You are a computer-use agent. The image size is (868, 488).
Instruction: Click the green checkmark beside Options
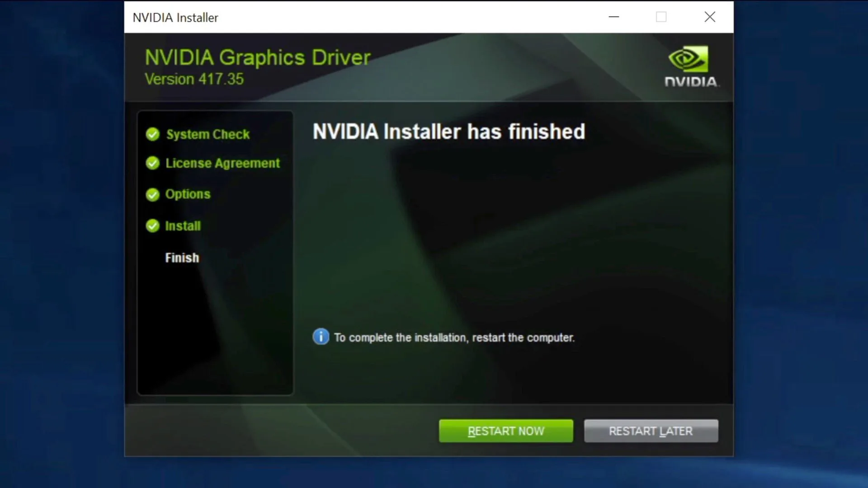[153, 194]
